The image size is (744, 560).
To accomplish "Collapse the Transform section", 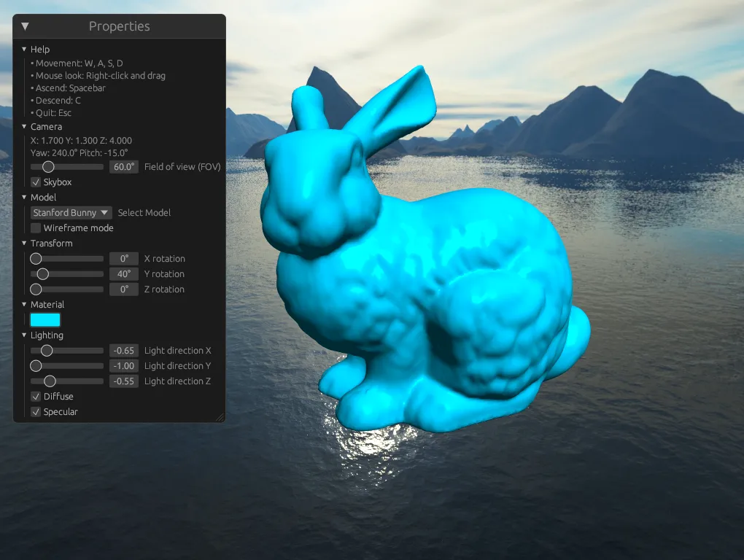I will (x=25, y=243).
